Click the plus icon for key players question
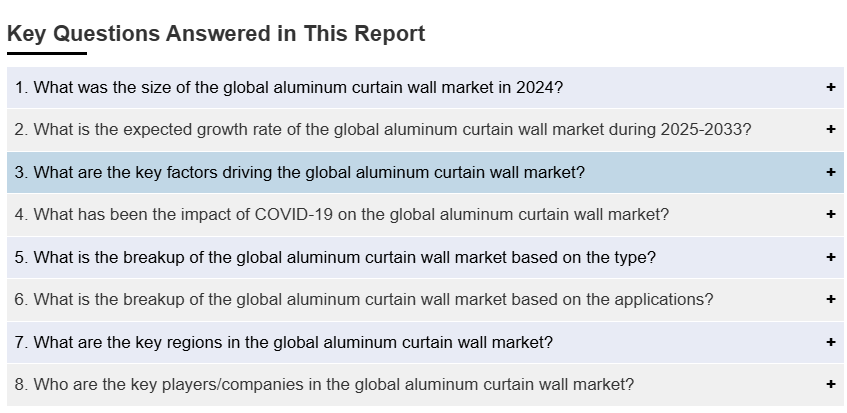Screen dimensions: 847x413 pyautogui.click(x=830, y=384)
